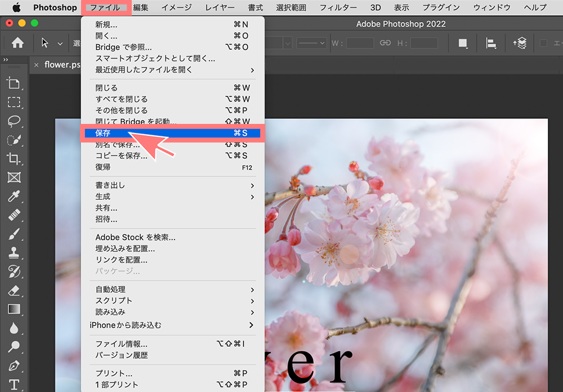The image size is (563, 392).
Task: Close the flower.psd document tab
Action: click(x=36, y=65)
